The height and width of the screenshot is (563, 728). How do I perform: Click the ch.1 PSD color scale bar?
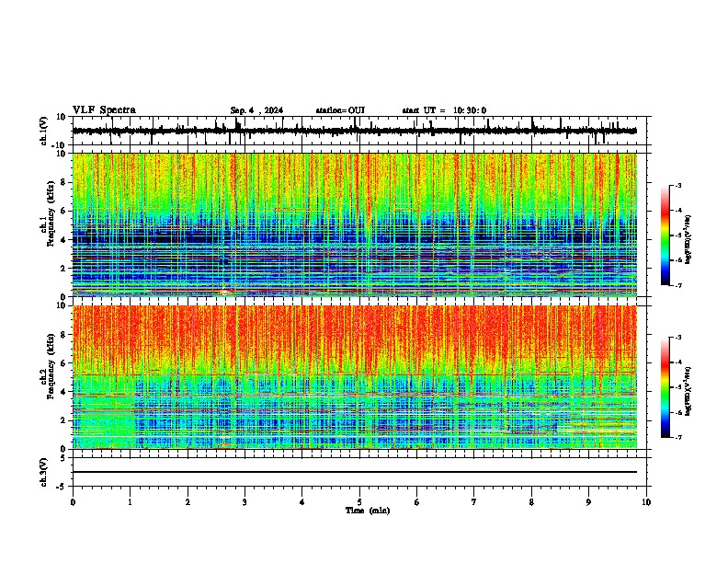[x=665, y=236]
